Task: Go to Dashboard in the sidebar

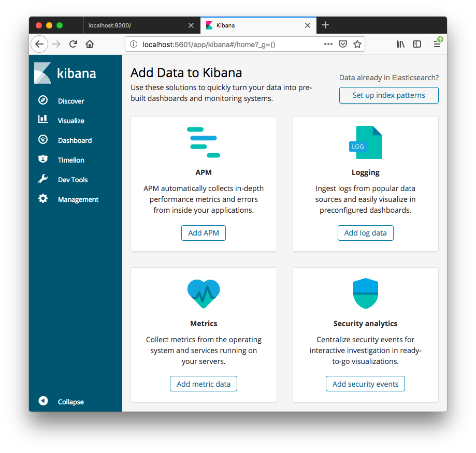Action: (x=75, y=140)
